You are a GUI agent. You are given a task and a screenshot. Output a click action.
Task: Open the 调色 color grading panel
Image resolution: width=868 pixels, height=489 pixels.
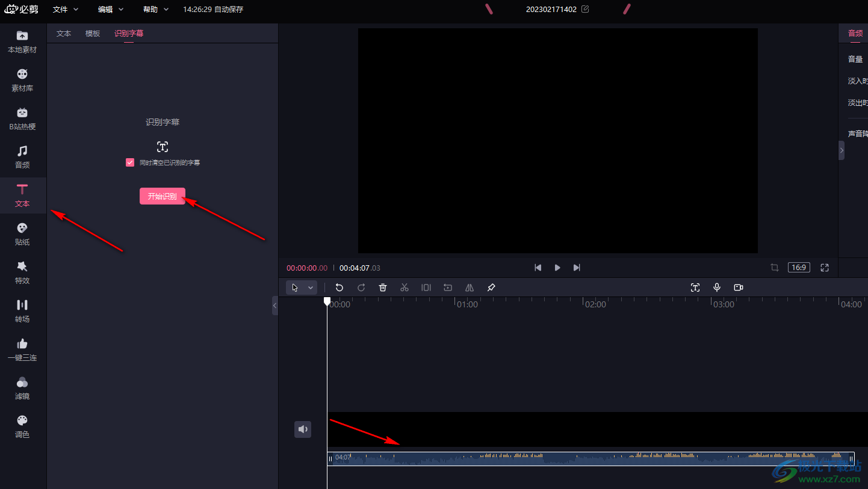click(22, 426)
